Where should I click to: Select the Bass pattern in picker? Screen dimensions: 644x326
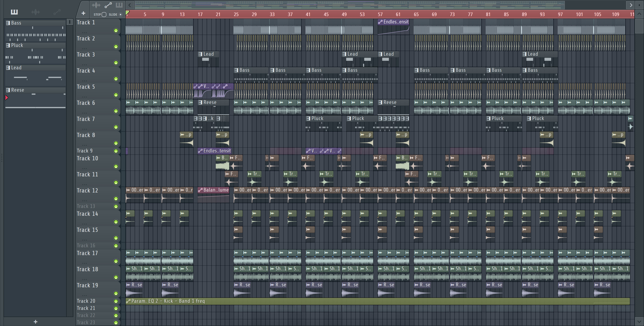coord(35,31)
